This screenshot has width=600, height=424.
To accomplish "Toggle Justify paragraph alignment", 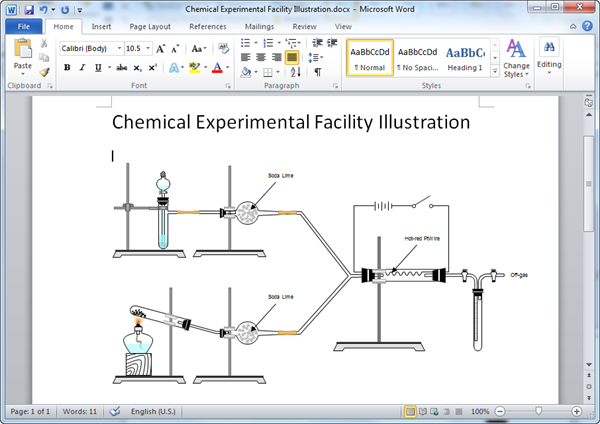I will [x=292, y=58].
